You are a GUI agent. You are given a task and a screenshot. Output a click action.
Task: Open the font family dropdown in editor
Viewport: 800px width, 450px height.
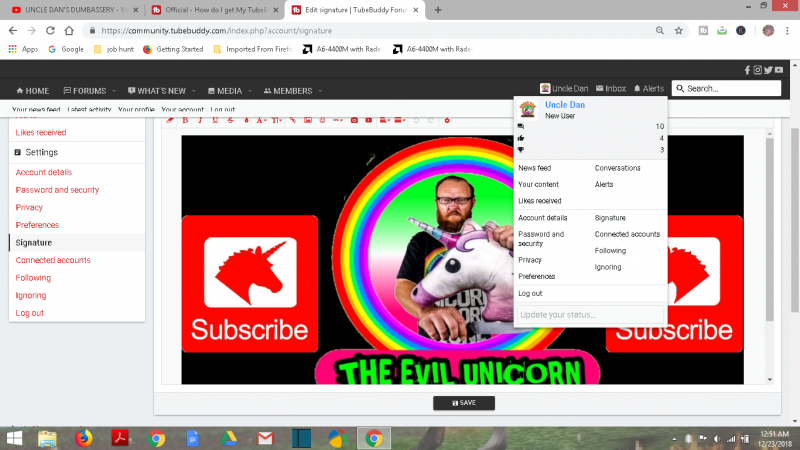click(x=260, y=120)
